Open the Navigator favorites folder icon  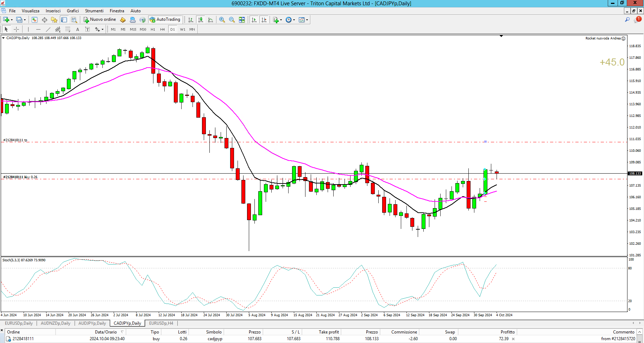point(54,20)
